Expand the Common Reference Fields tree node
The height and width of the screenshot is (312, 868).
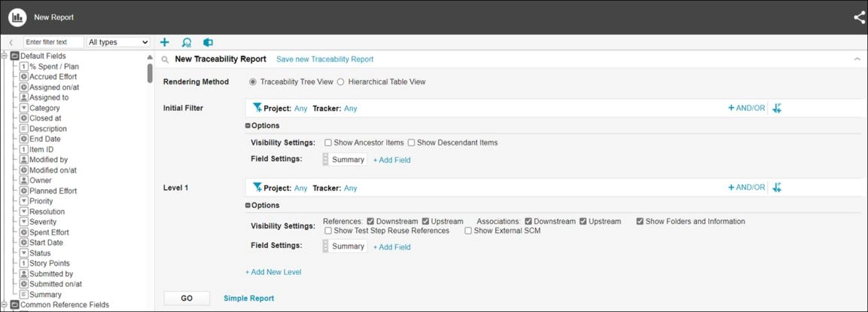[x=5, y=304]
